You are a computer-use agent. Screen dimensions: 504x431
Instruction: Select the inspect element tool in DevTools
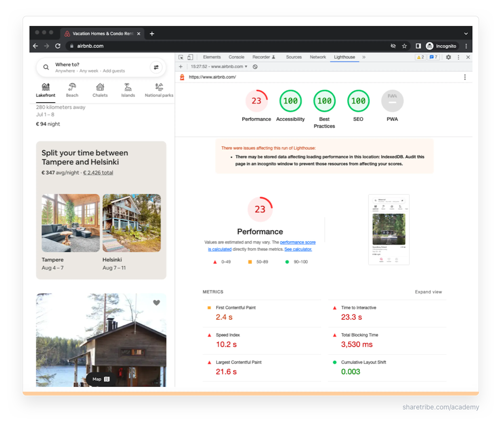click(181, 57)
